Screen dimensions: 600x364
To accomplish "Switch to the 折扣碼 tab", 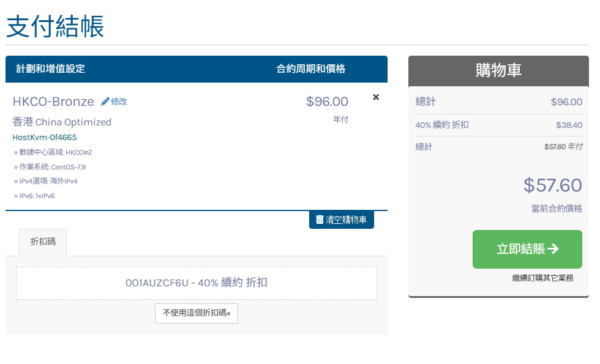I will 42,243.
